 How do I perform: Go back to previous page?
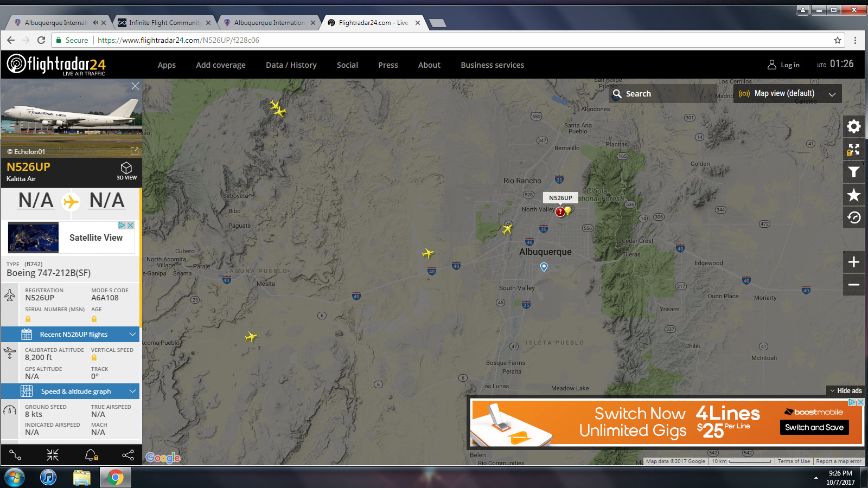coord(11,40)
